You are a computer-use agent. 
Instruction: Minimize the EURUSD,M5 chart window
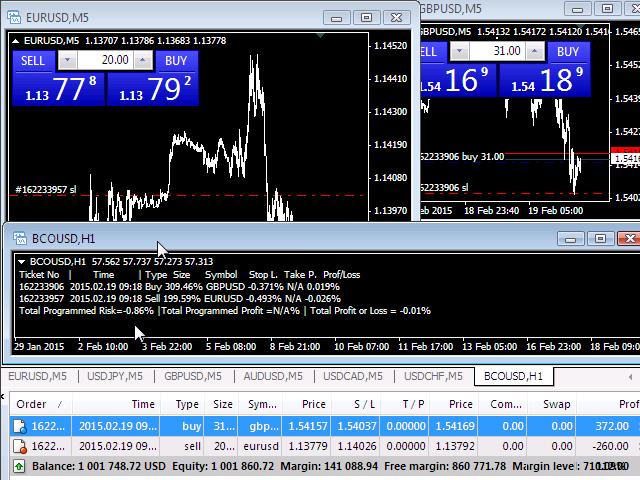(x=336, y=18)
